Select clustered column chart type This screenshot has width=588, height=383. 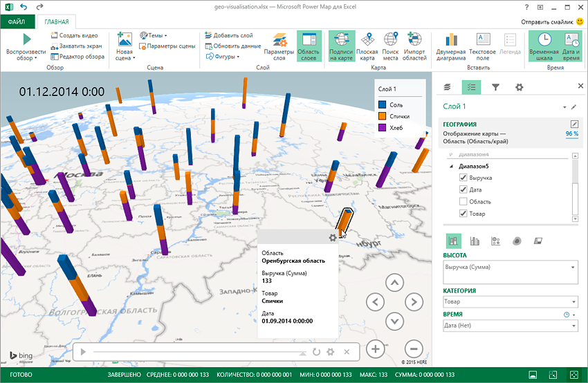475,241
